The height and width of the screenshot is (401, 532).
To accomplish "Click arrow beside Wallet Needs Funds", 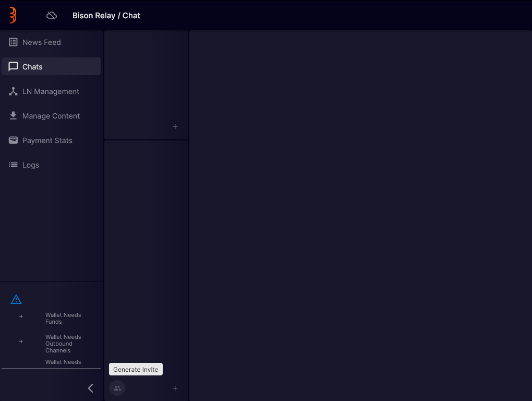I will pyautogui.click(x=21, y=316).
